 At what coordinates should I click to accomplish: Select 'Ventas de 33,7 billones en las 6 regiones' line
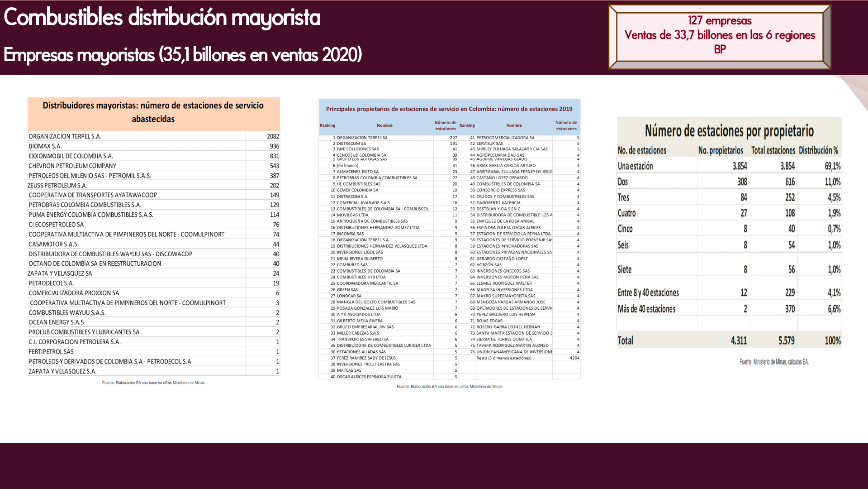pyautogui.click(x=720, y=35)
